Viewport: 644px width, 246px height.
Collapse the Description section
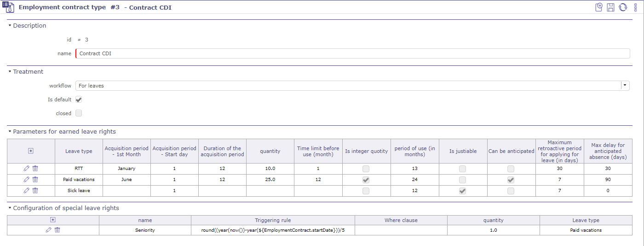[10, 26]
